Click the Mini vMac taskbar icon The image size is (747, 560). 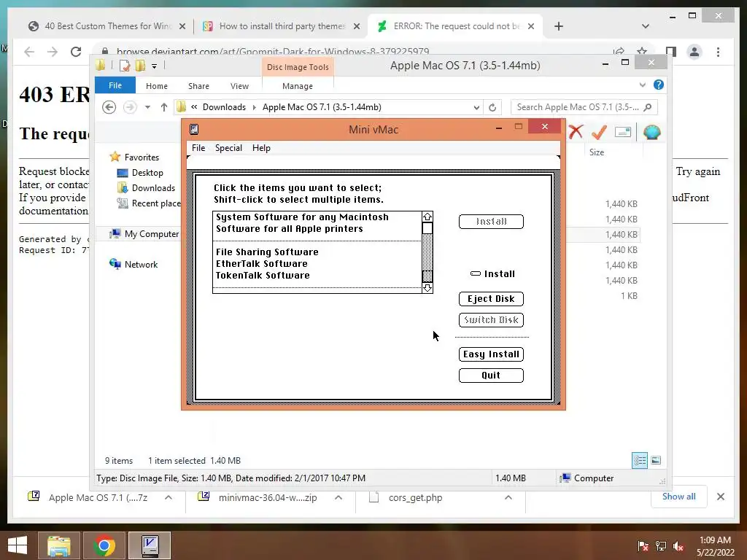(150, 545)
